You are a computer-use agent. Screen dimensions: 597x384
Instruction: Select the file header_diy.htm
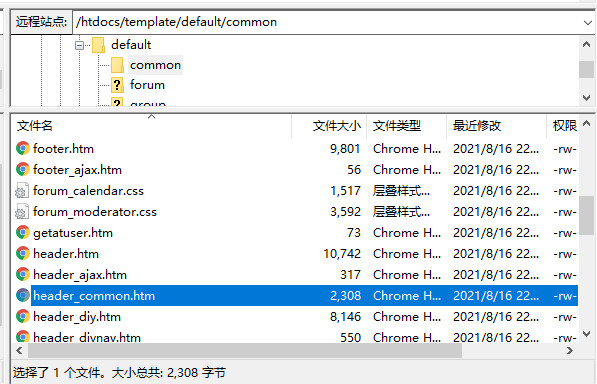tap(77, 317)
